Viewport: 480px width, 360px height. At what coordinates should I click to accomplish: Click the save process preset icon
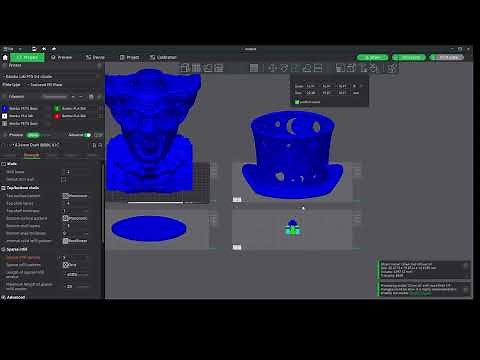pyautogui.click(x=94, y=145)
